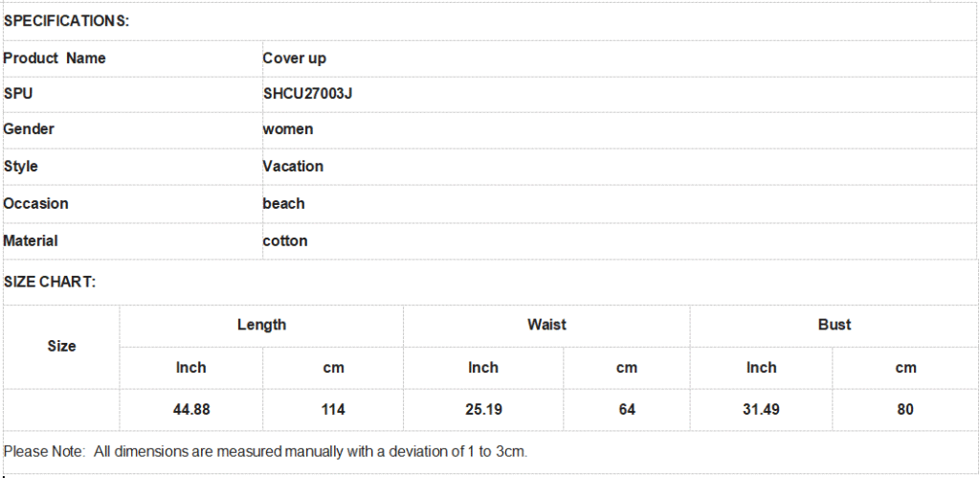Click the Occasion label cell
Viewport: 980px width, 478px height.
[132, 204]
